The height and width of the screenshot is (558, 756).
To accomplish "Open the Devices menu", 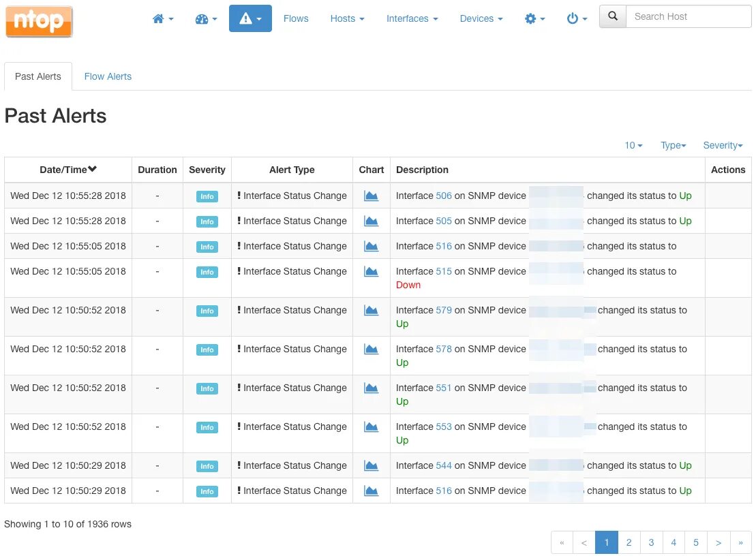I will [x=481, y=18].
